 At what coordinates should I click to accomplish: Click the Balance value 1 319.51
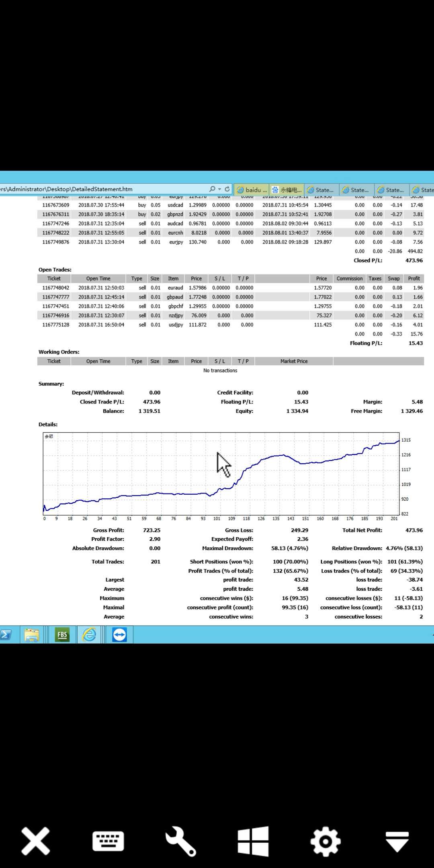tap(149, 411)
